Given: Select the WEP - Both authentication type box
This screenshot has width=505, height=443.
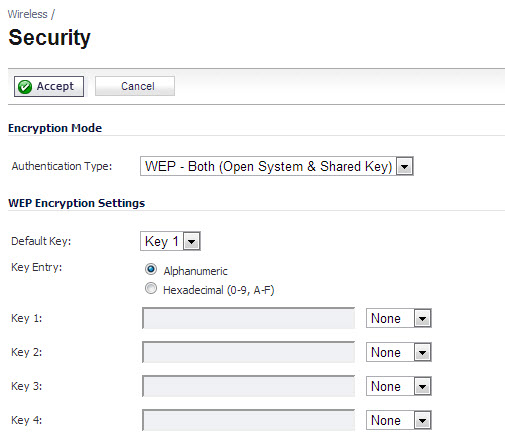Looking at the screenshot, I should point(277,166).
